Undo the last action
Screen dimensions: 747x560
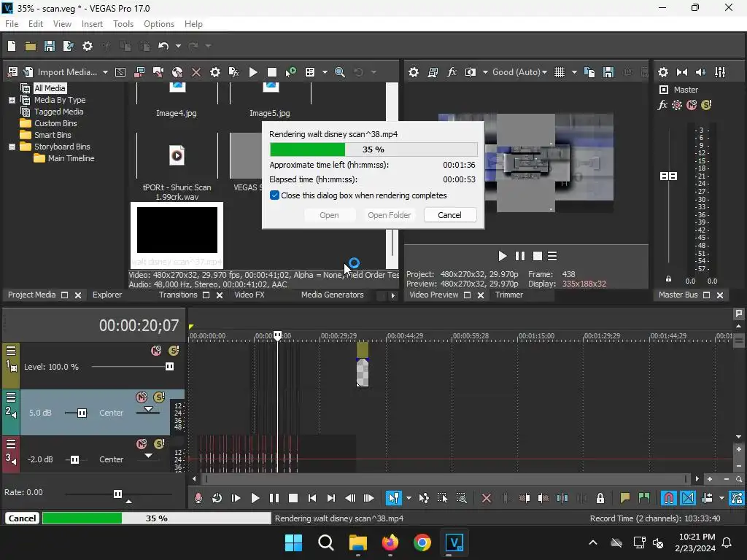point(163,46)
